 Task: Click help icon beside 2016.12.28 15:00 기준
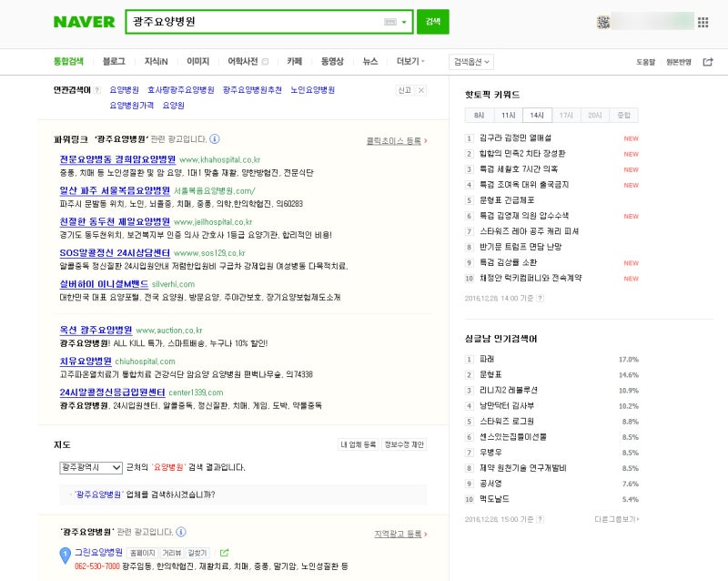pos(540,519)
